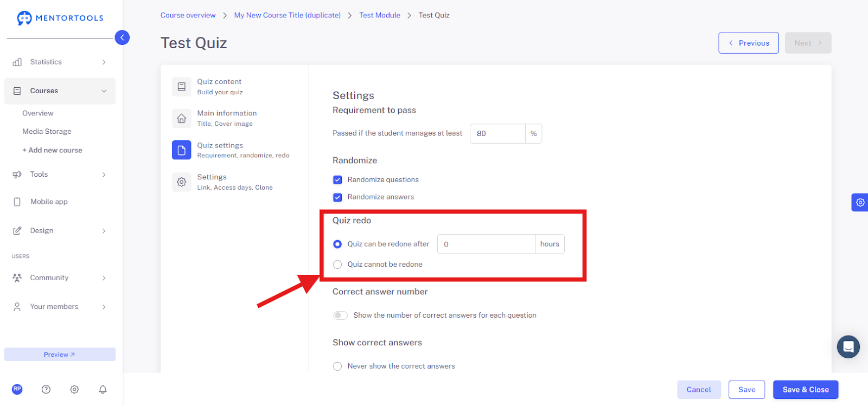This screenshot has height=406, width=868.
Task: Expand the Design menu chevron
Action: click(x=104, y=231)
